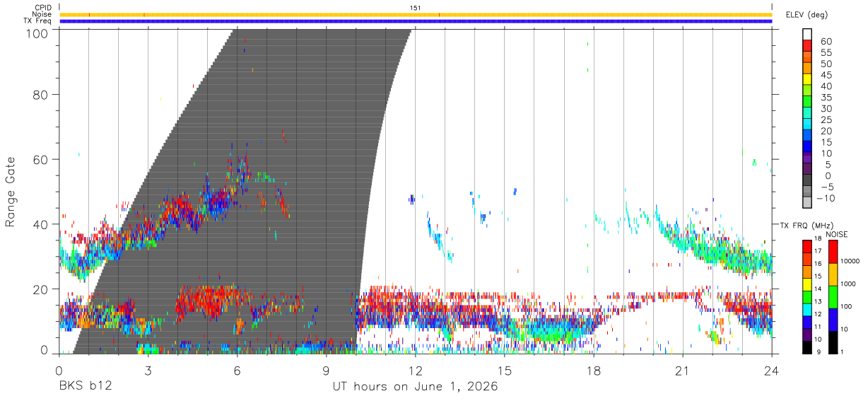Pick the black 9–10 MHz frequency swatch
This screenshot has width=868, height=401.
[807, 347]
